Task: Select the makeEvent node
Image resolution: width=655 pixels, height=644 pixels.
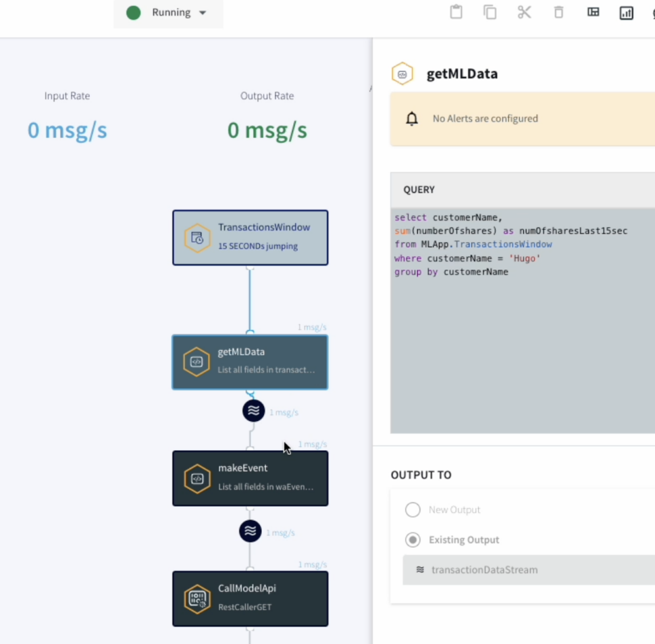Action: (x=250, y=478)
